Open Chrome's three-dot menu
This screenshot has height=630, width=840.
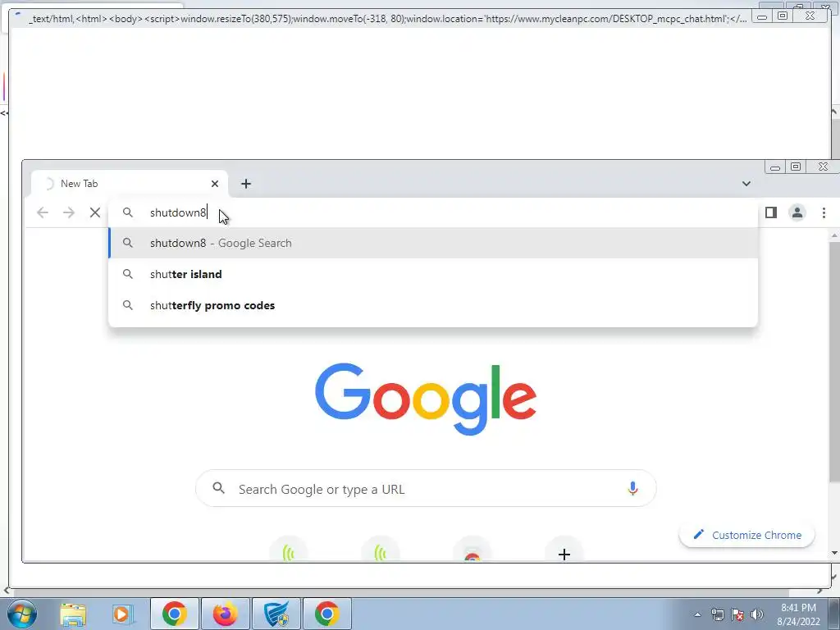824,212
